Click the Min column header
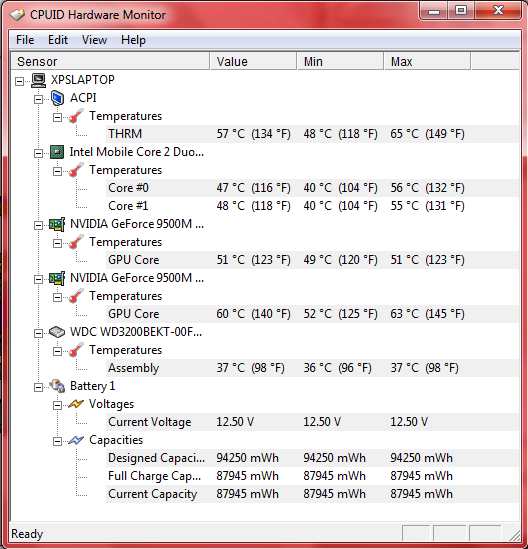The width and height of the screenshot is (528, 549). coord(340,62)
